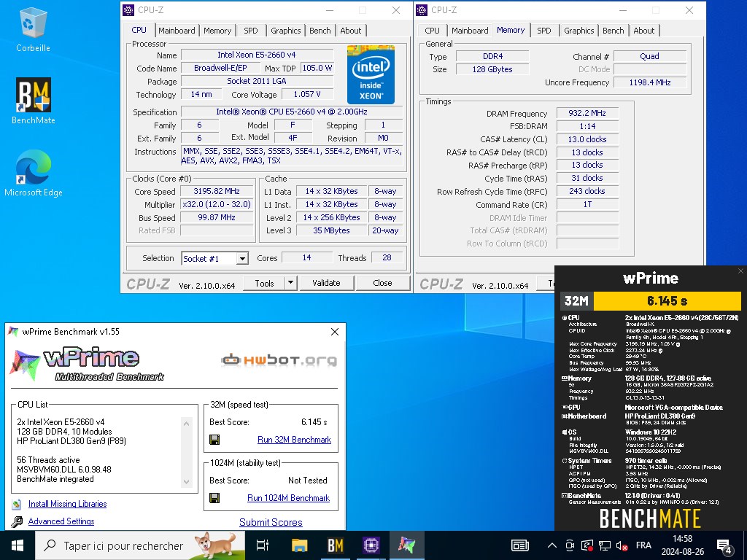Click the Tools button in left CPU-Z

click(264, 283)
